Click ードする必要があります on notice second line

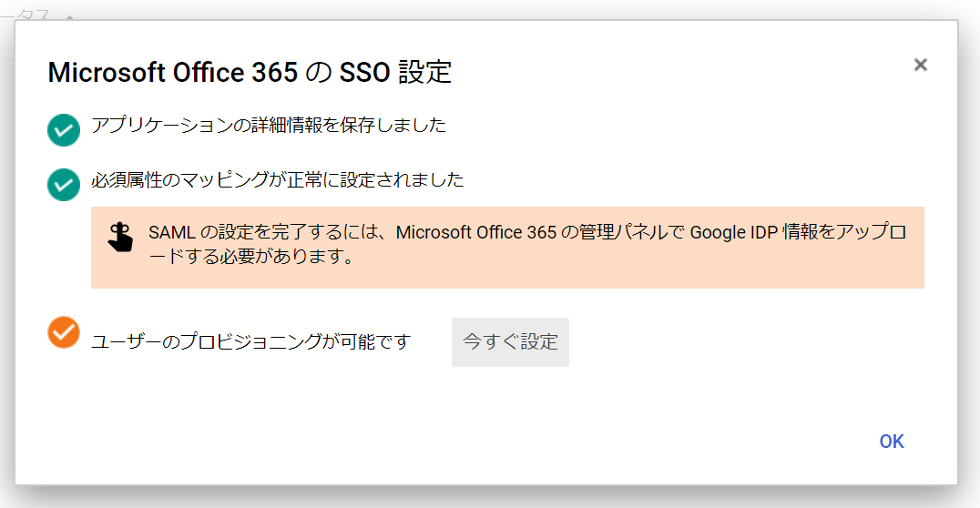[x=251, y=256]
